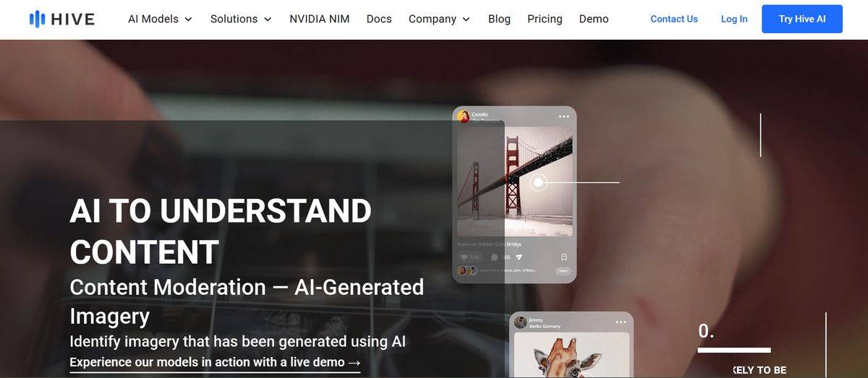Follow the live demo link
This screenshot has width=868, height=378.
click(215, 363)
